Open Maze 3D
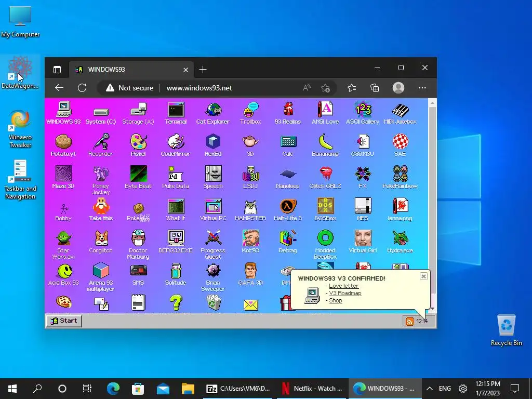The width and height of the screenshot is (532, 399). 63,178
